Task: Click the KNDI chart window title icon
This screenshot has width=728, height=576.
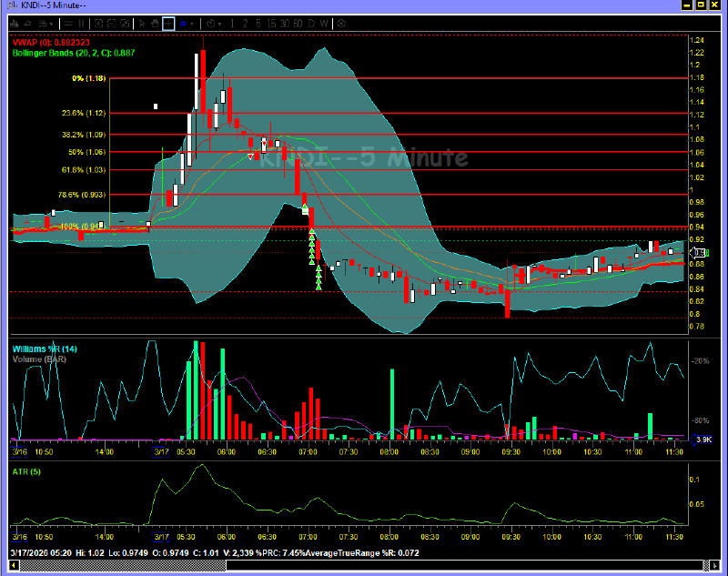Action: (x=13, y=5)
